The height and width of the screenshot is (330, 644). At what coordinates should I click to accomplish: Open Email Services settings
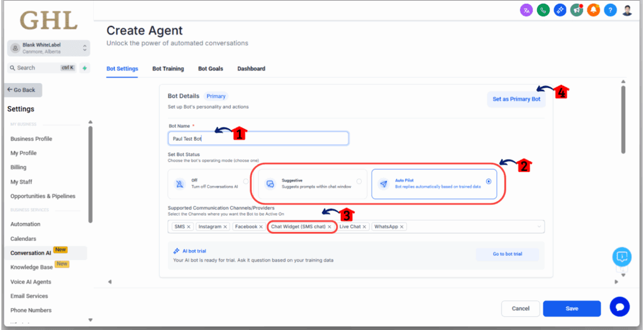tap(29, 296)
